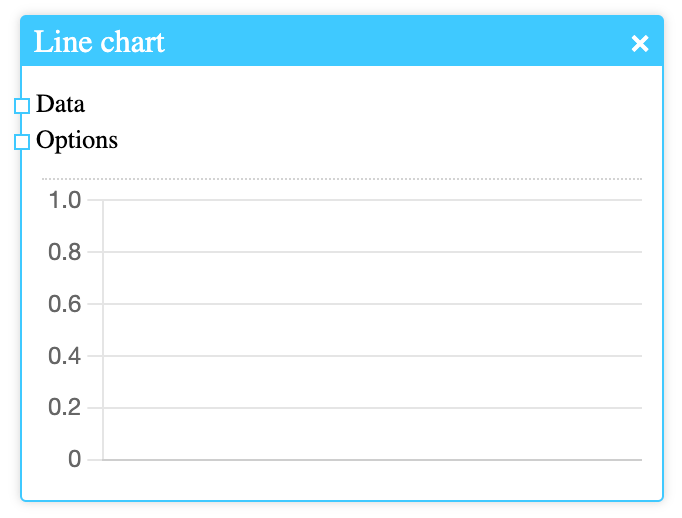Click the dotted divider above the chart
This screenshot has height=518, width=682.
pos(342,179)
